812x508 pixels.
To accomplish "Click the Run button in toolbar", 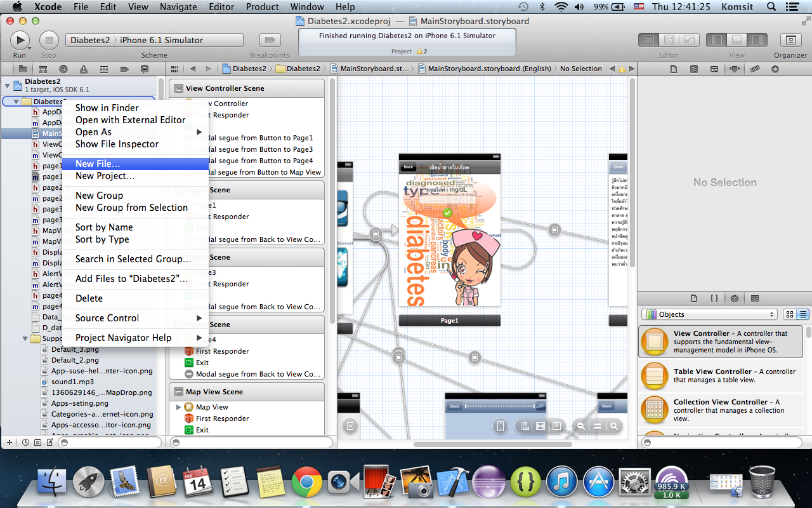I will [x=20, y=40].
